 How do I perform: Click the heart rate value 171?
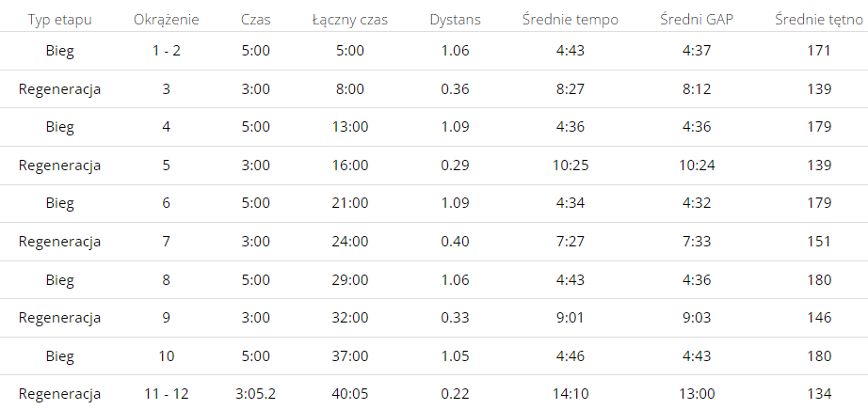(x=819, y=51)
